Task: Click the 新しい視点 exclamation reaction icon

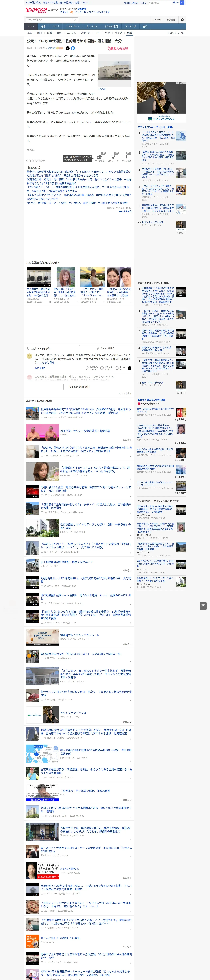Action: tap(127, 157)
